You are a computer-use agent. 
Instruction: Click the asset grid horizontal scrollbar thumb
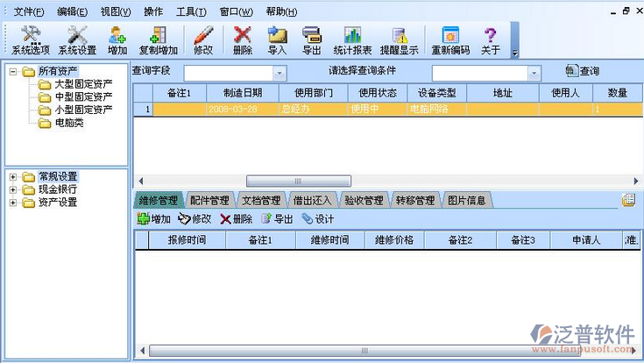299,181
